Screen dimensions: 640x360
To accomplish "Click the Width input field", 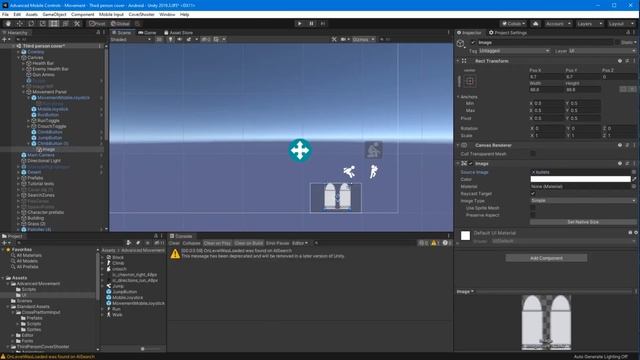I will (546, 89).
